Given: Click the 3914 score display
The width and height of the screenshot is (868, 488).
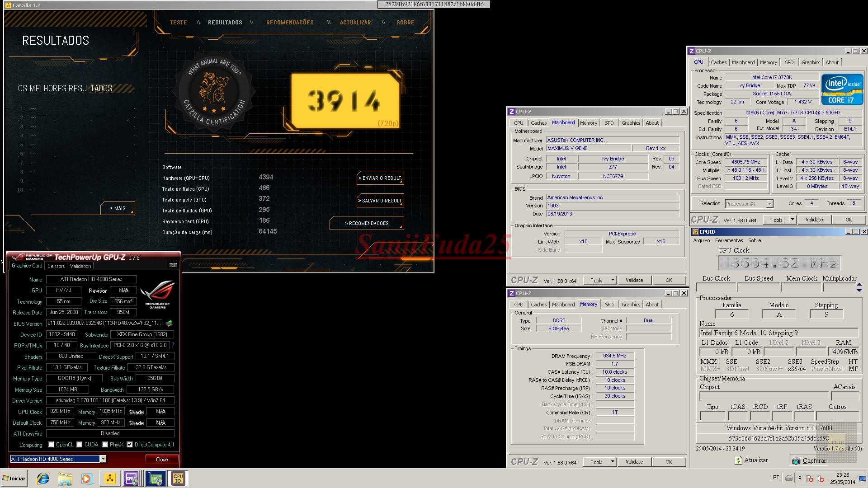Looking at the screenshot, I should tap(345, 101).
